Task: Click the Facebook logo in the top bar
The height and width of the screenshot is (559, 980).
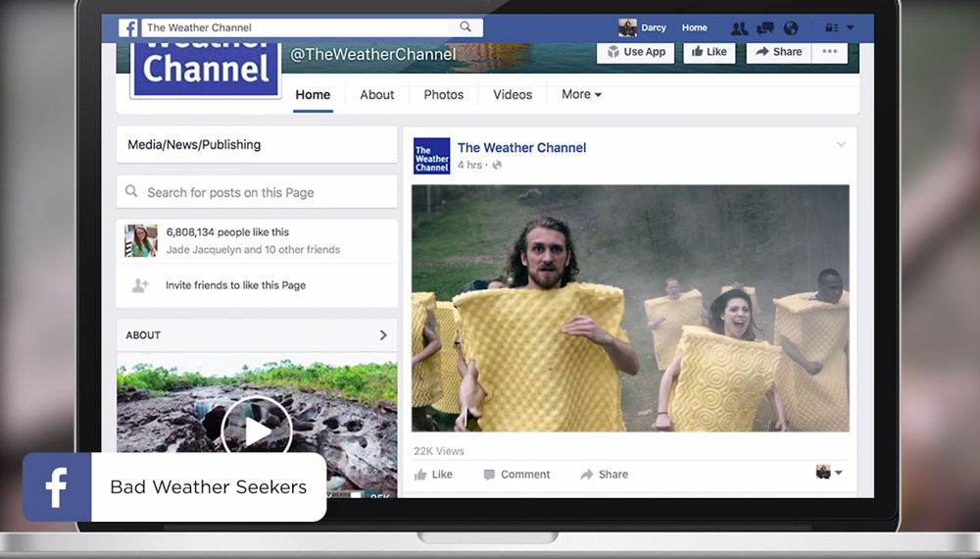Action: [x=128, y=27]
